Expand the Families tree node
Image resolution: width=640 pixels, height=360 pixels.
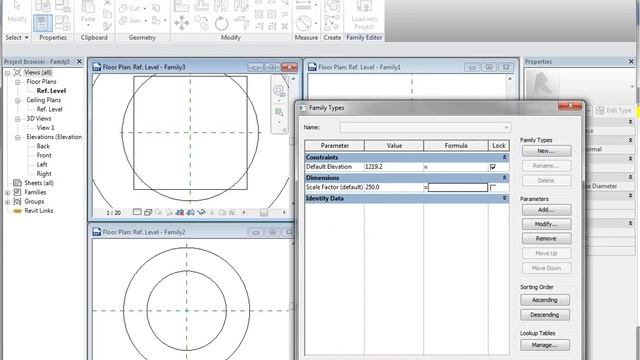(7, 193)
